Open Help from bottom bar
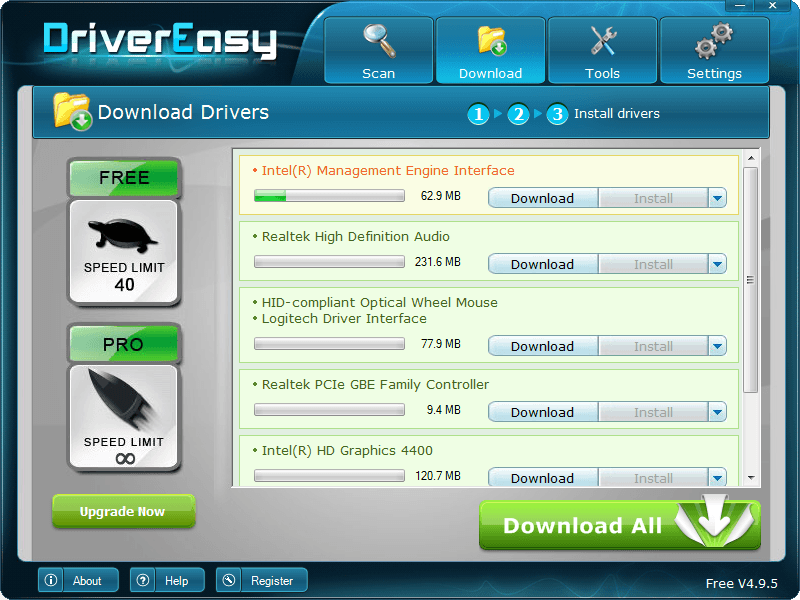 point(167,580)
